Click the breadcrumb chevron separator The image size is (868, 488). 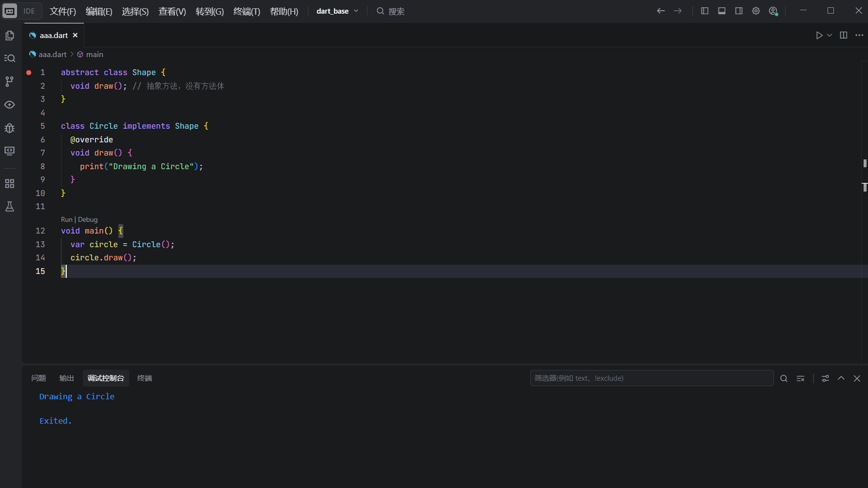pos(72,55)
